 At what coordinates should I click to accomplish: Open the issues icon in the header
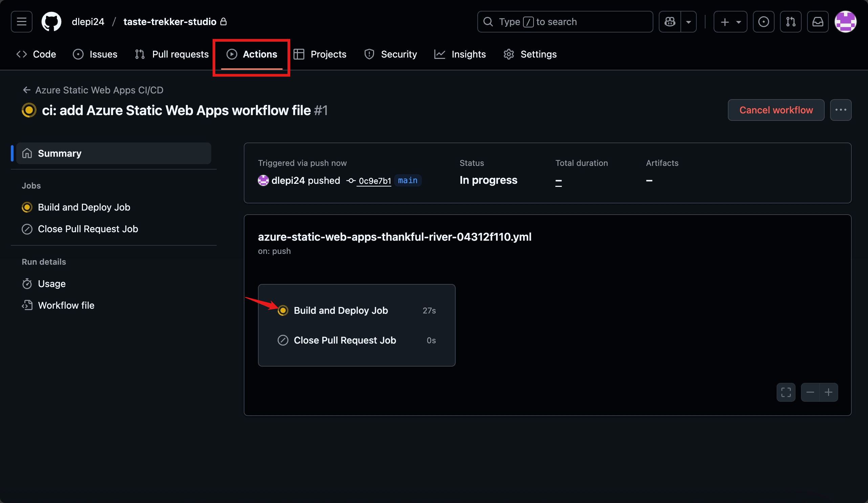click(x=763, y=22)
